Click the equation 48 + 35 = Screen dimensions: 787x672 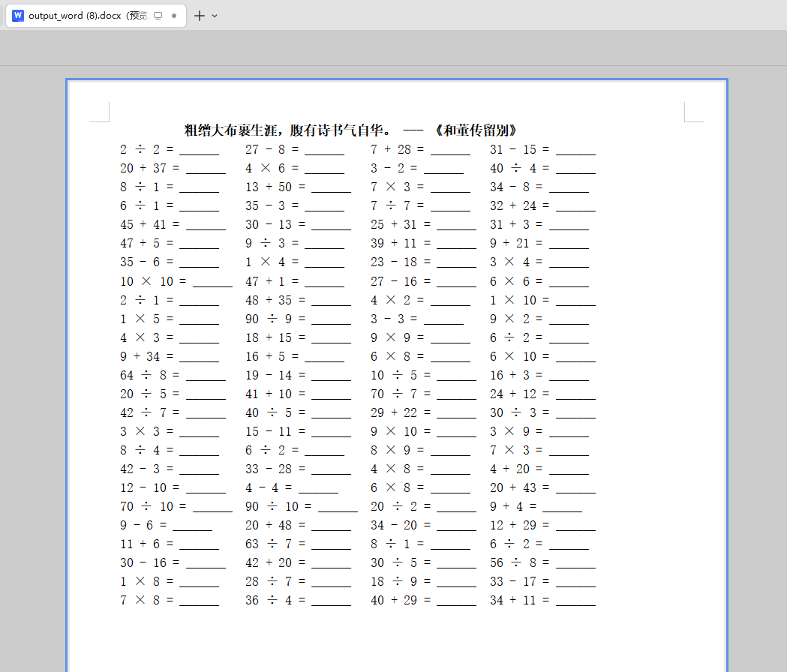coord(275,300)
